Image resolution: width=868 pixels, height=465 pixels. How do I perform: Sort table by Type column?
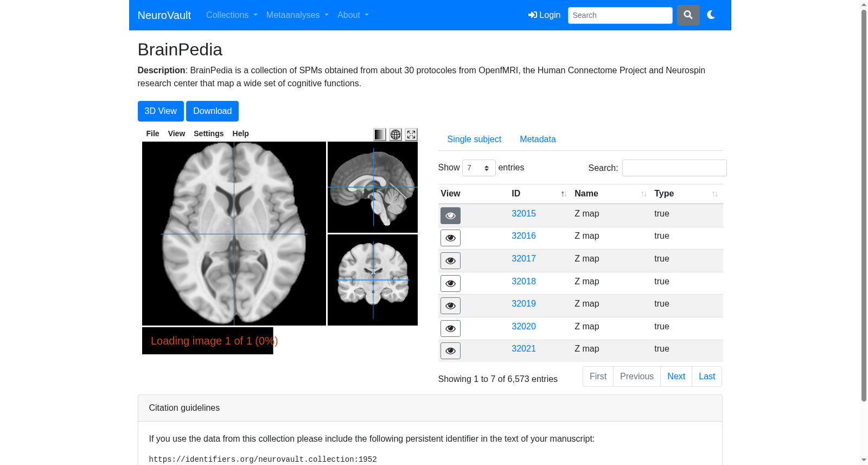(687, 194)
